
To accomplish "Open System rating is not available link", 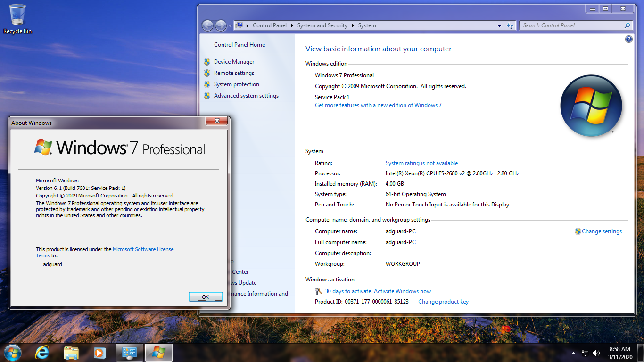I will click(x=421, y=163).
